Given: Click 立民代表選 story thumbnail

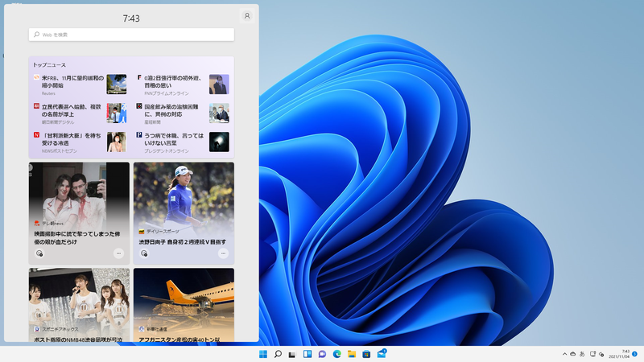Looking at the screenshot, I should pyautogui.click(x=117, y=113).
